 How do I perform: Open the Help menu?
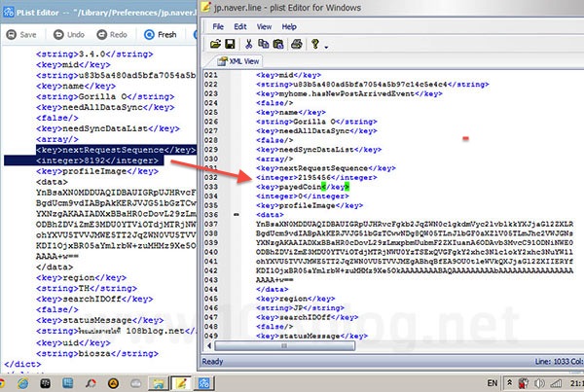pos(289,26)
